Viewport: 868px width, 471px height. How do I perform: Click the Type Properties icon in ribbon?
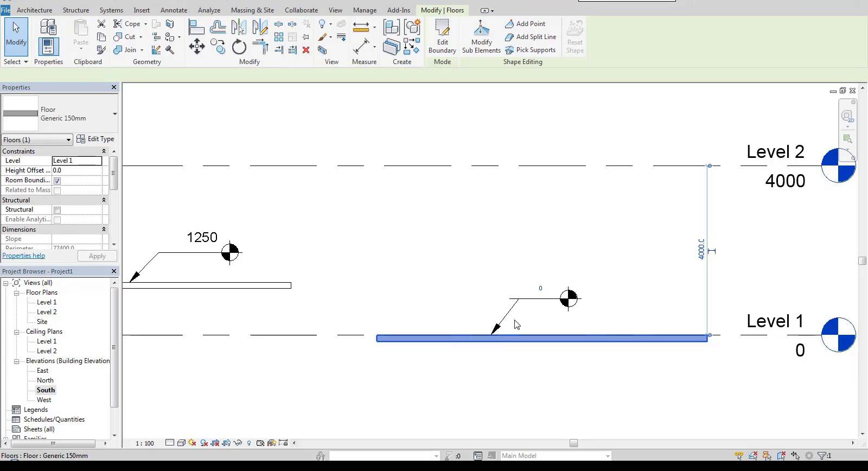tap(48, 27)
